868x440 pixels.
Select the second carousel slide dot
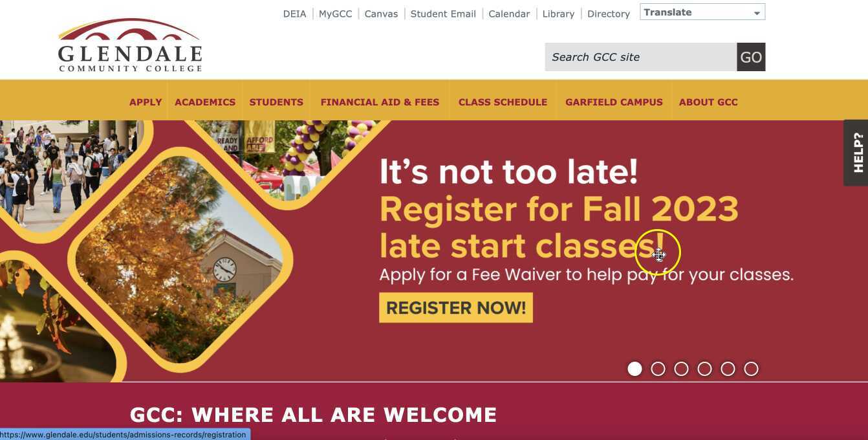pyautogui.click(x=658, y=369)
